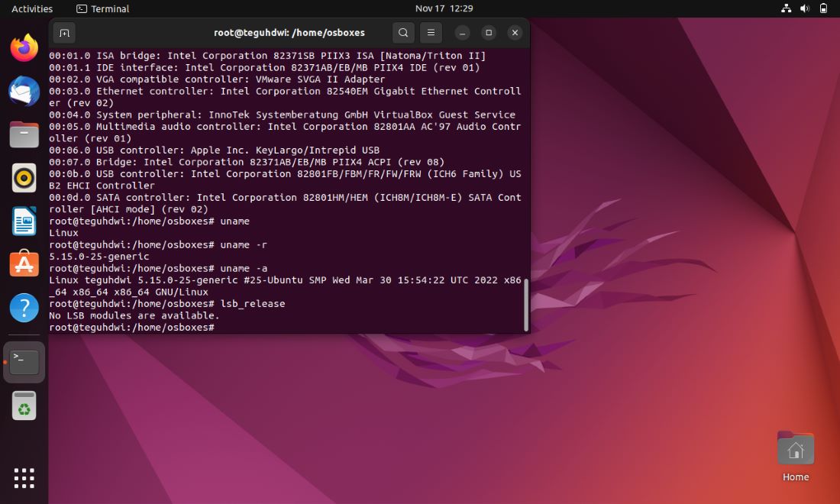This screenshot has width=840, height=504.
Task: Open the Terminal app menu in top bar
Action: 103,8
